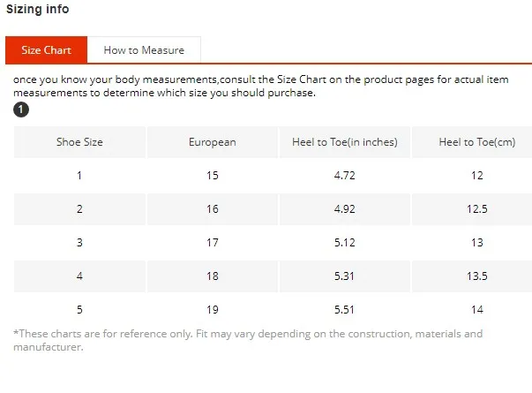The image size is (532, 393).
Task: Click the 4.72 inches cell
Action: click(x=345, y=176)
